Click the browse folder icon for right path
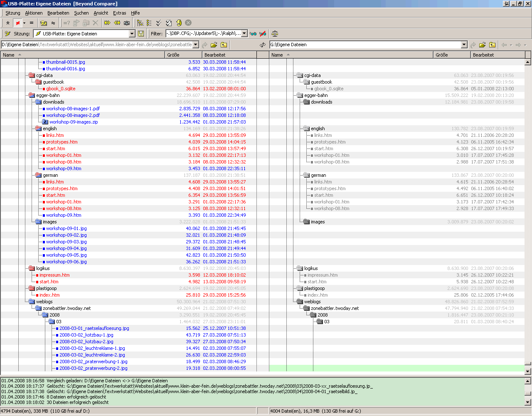The height and width of the screenshot is (416, 532). click(x=482, y=45)
